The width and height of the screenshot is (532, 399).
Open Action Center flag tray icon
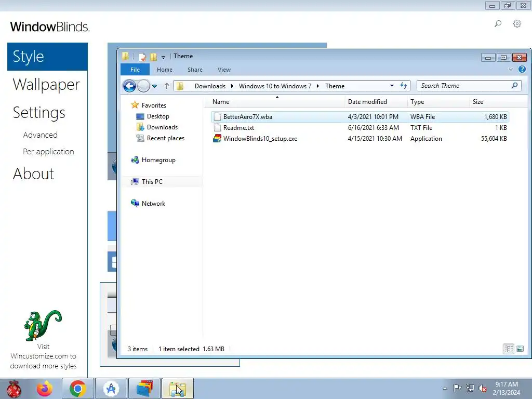tap(457, 388)
